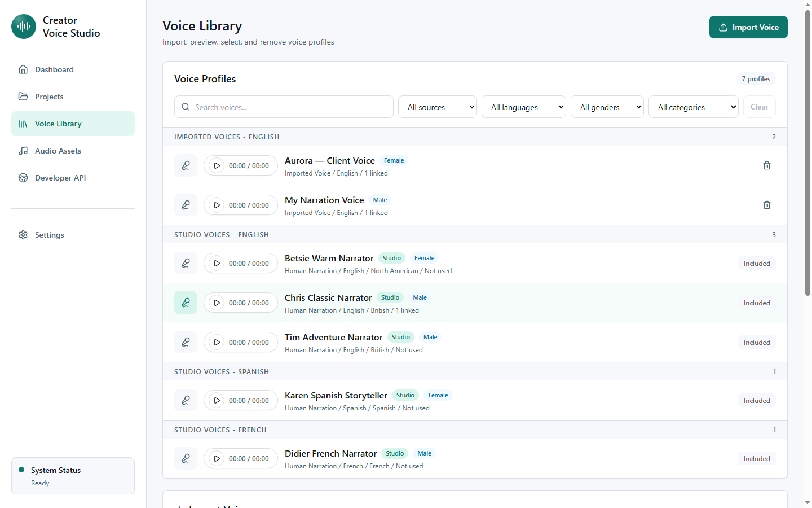Play the Karen Spanish Storyteller preview
The image size is (812, 508).
coord(217,400)
